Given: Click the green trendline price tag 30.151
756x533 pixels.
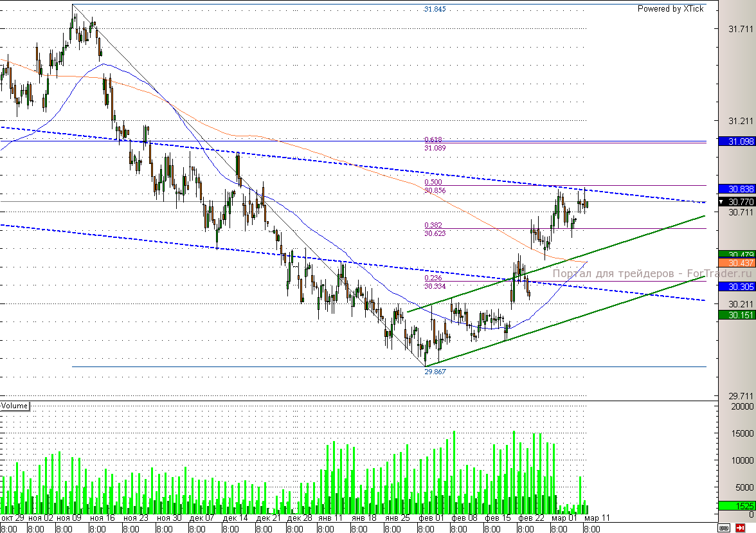Looking at the screenshot, I should (737, 315).
